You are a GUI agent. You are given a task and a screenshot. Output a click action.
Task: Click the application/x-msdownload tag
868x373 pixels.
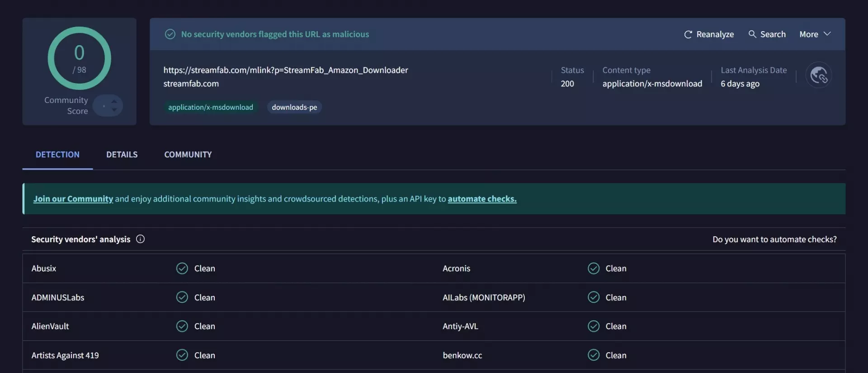211,107
